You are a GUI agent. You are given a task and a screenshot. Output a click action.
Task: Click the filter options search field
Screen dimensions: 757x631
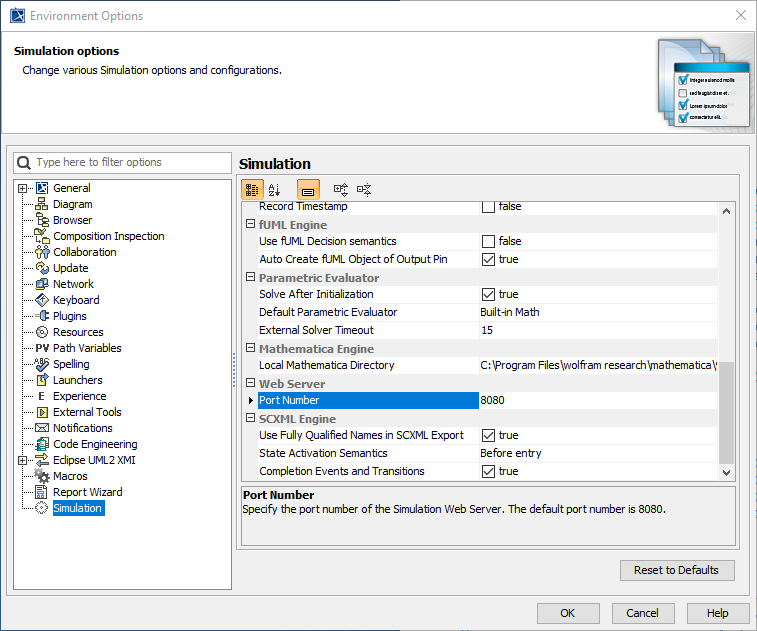(x=123, y=163)
